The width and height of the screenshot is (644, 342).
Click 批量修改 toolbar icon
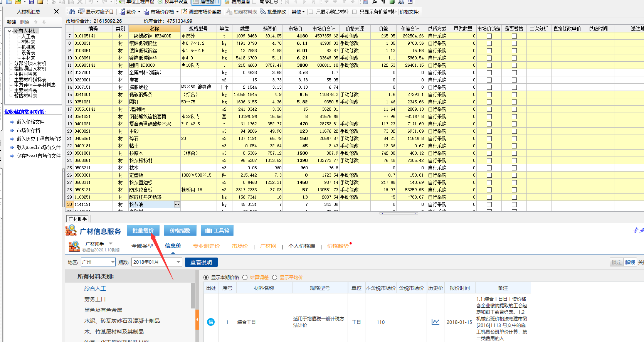pyautogui.click(x=263, y=12)
